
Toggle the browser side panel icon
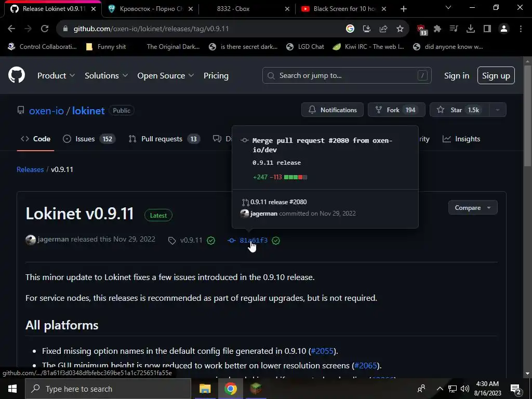487,29
